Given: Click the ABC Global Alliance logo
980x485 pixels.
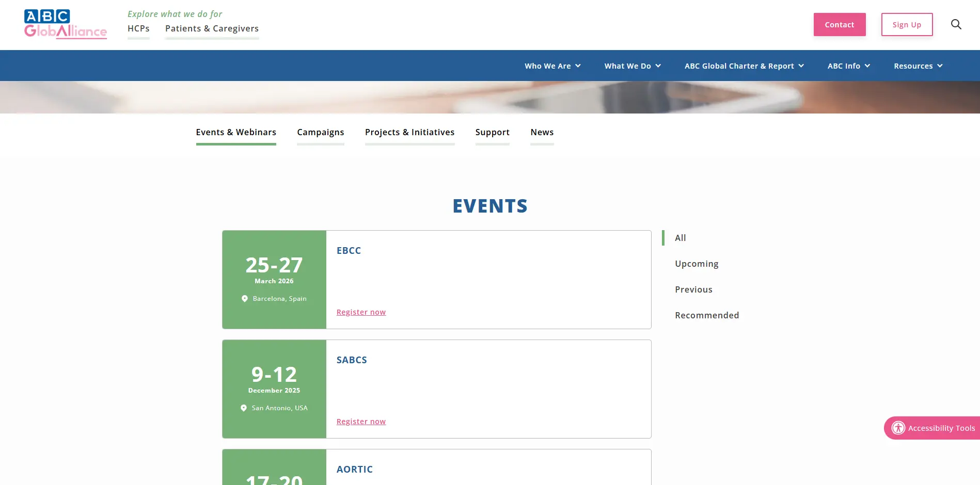Looking at the screenshot, I should 66,24.
